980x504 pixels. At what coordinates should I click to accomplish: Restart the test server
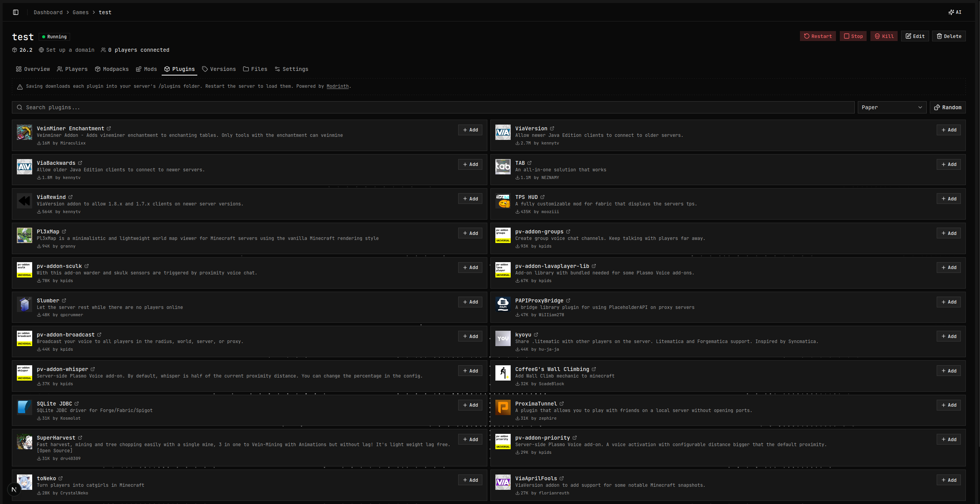818,36
